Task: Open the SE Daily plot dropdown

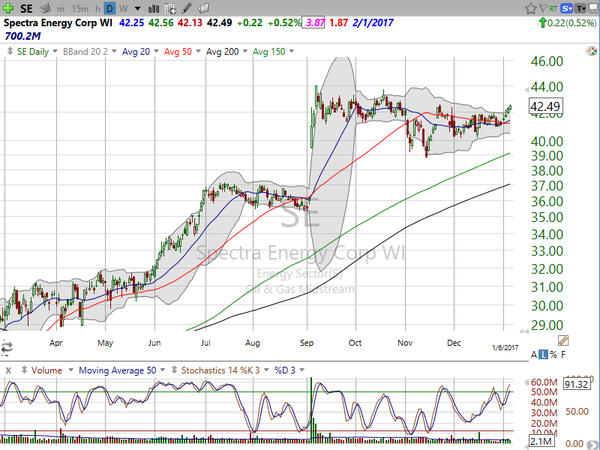Action: 55,51
